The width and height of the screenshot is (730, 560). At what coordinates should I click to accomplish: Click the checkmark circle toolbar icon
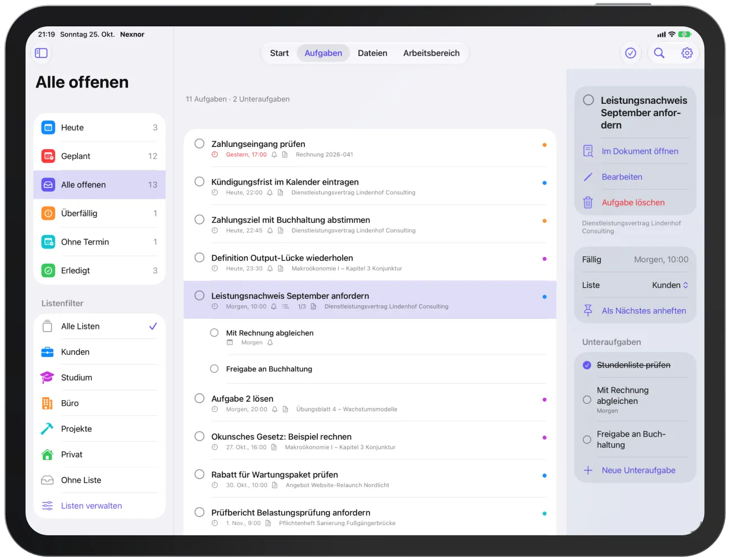(631, 53)
